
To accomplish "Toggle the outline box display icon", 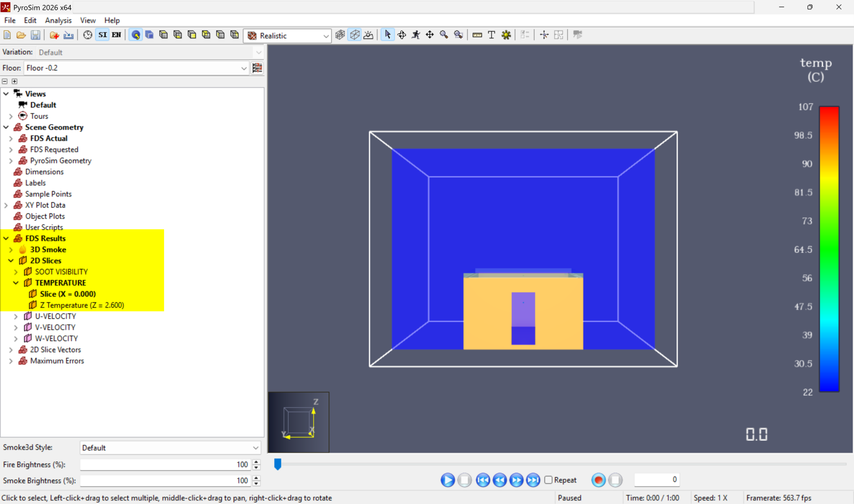I will point(355,35).
